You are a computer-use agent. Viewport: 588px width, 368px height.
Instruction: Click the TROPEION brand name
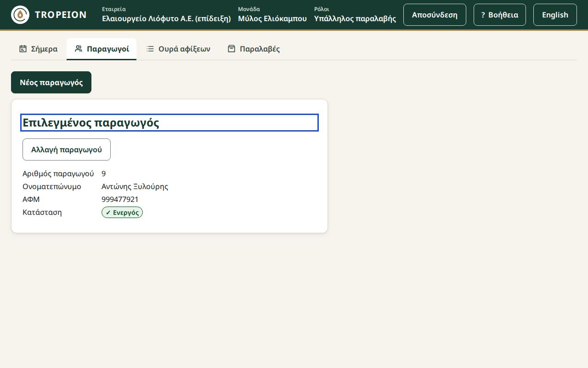tap(61, 15)
